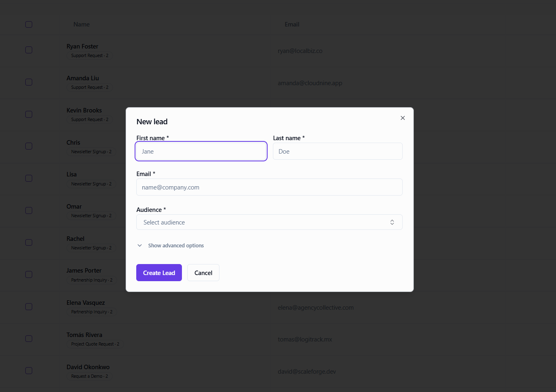Click the David Okonkwo lead name

tap(88, 367)
